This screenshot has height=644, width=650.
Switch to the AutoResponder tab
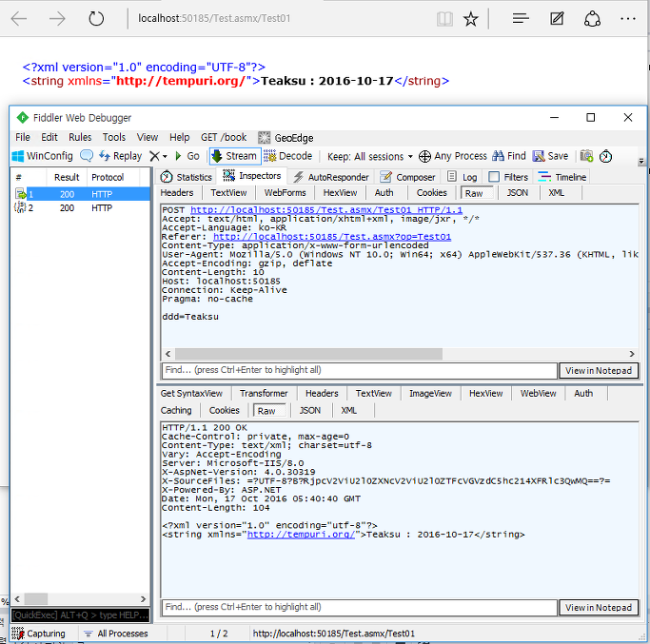point(331,177)
